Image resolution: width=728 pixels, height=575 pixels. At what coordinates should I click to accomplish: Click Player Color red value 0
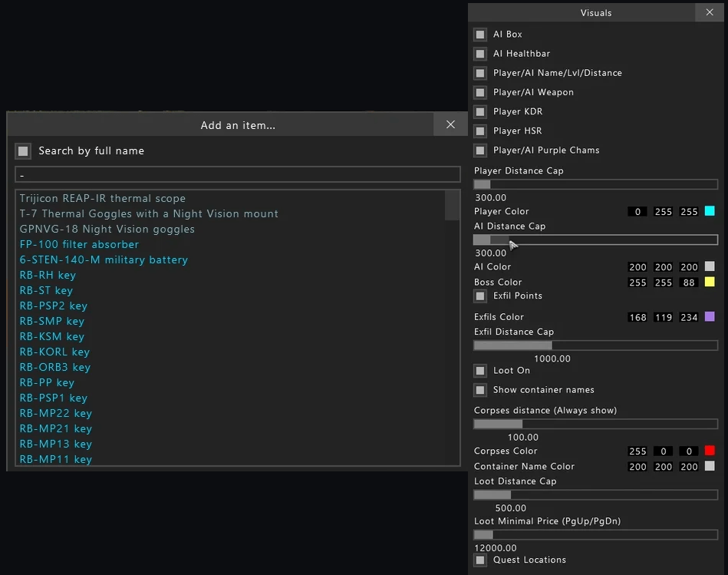[637, 212]
